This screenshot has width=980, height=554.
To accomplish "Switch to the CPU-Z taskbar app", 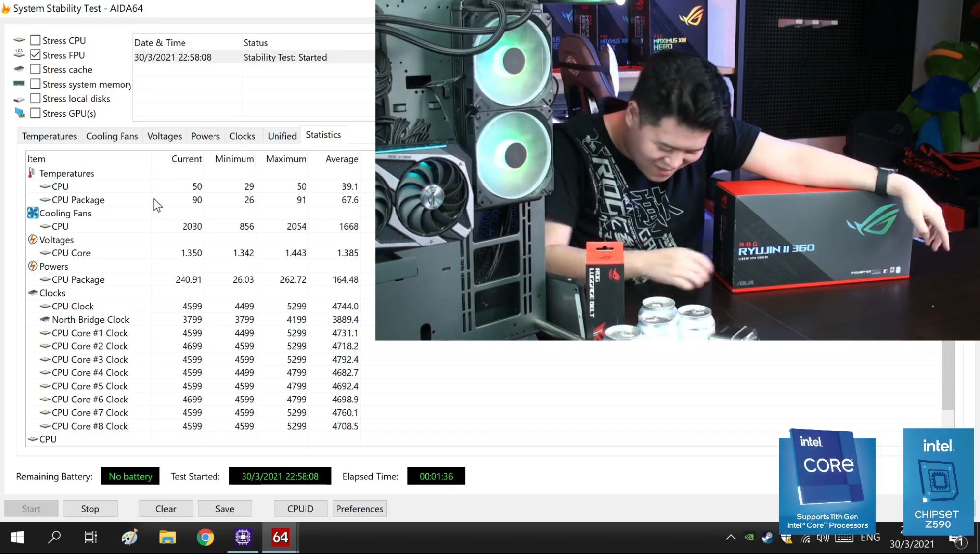I will click(x=243, y=537).
